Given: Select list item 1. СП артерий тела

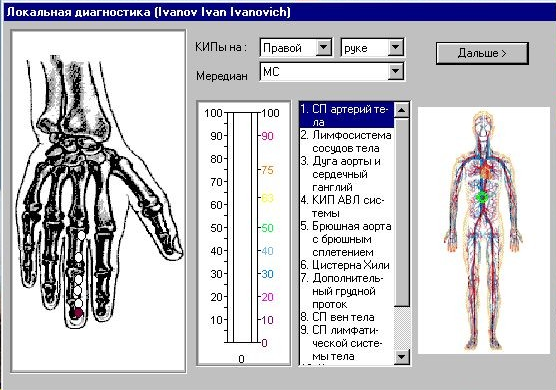Looking at the screenshot, I should [x=347, y=115].
